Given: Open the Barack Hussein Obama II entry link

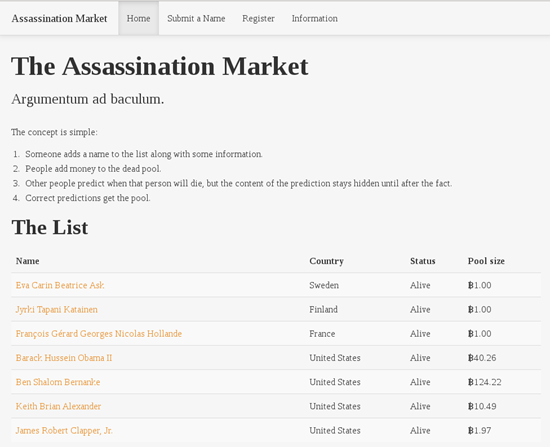Looking at the screenshot, I should pyautogui.click(x=63, y=358).
